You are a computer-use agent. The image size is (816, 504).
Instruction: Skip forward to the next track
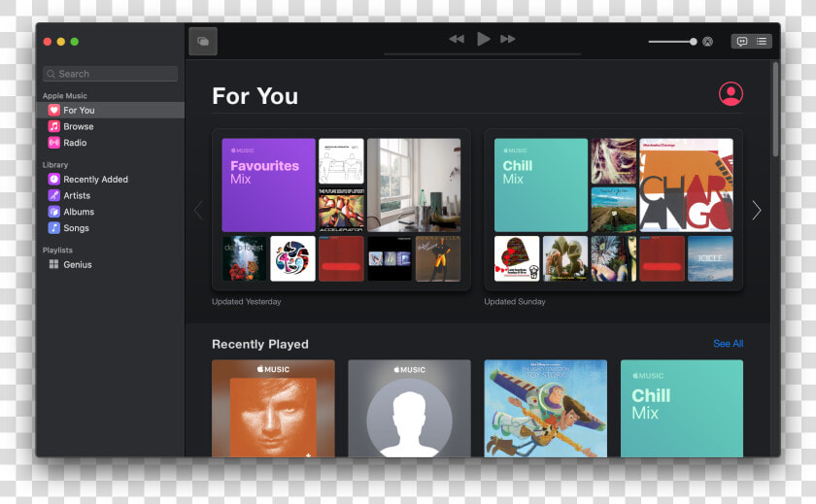point(507,39)
